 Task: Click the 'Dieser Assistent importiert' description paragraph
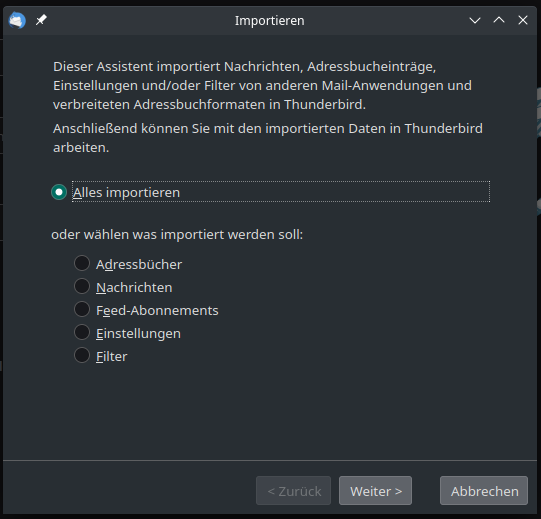pyautogui.click(x=262, y=86)
